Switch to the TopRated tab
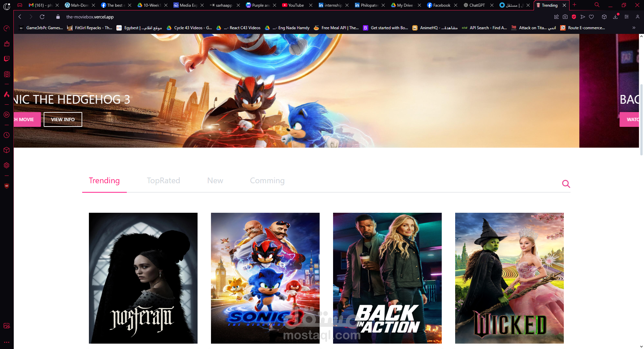This screenshot has height=349, width=644. tap(163, 181)
